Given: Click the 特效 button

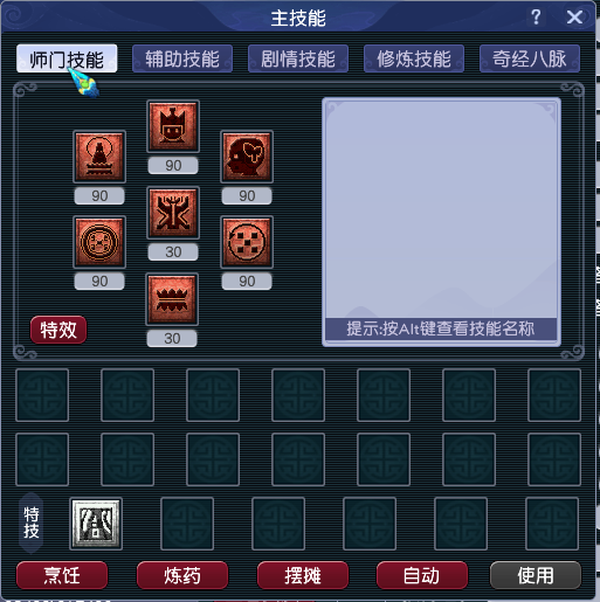Looking at the screenshot, I should 58,330.
